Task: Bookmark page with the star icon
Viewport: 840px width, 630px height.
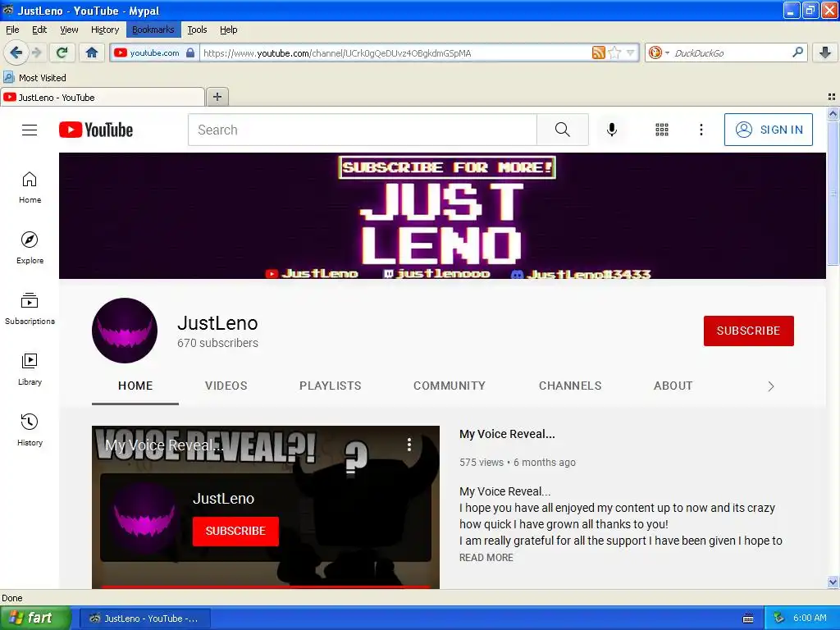Action: (x=614, y=52)
